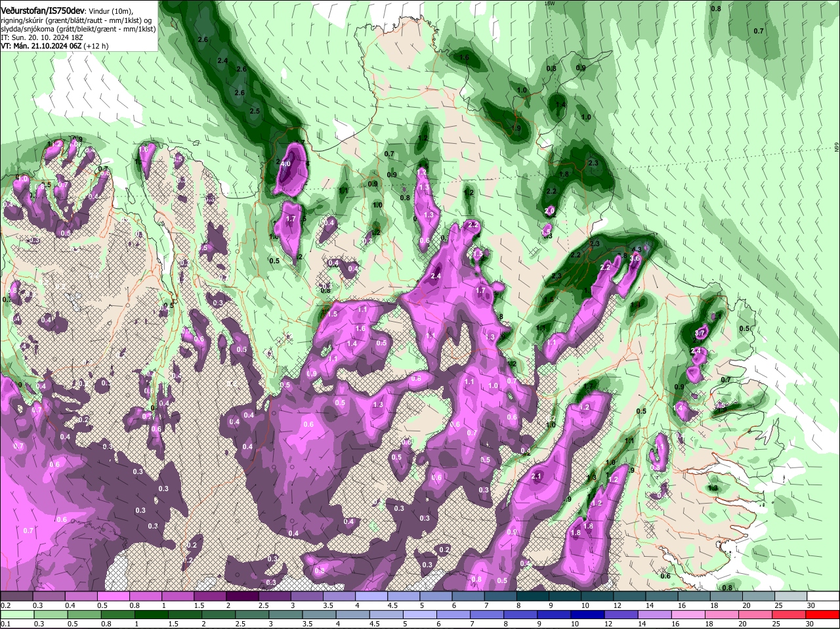Click the '3.5' label under the lower legend row
Viewport: 840px width, 629px height.
click(x=307, y=624)
